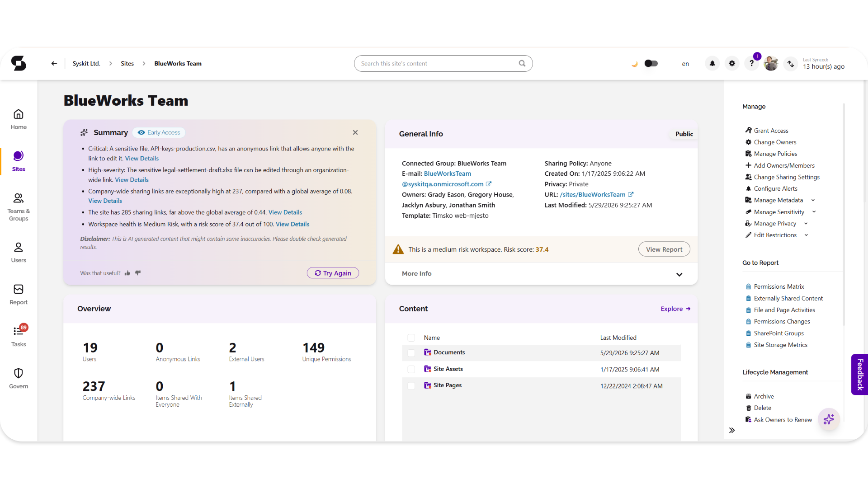Viewport: 868px width, 488px height.
Task: Open Site Storage Metrics report
Action: point(776,345)
